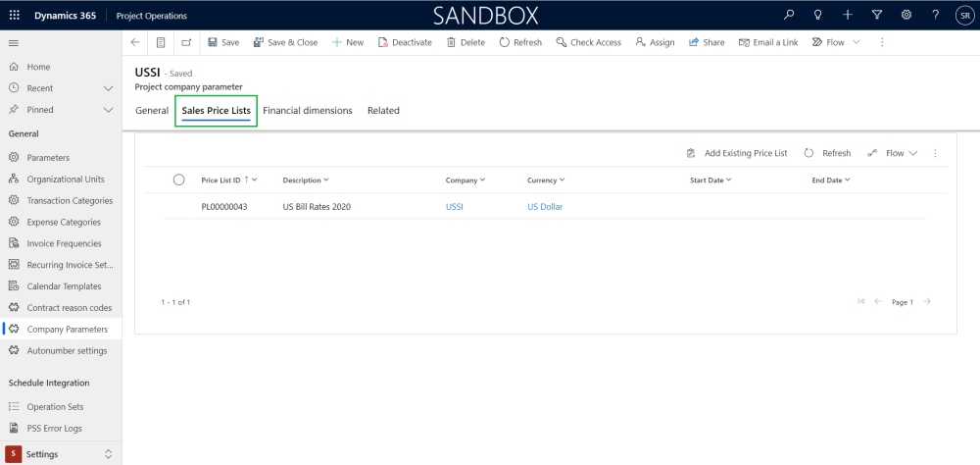Click the plus quick create icon
This screenshot has height=465, width=980.
coord(848,16)
